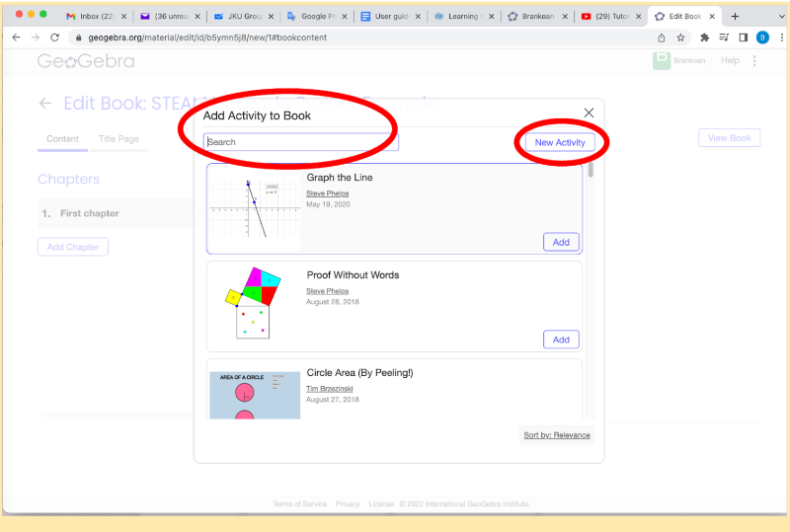Add the Graph the Line activity
Screen dimensions: 790x532
click(561, 243)
